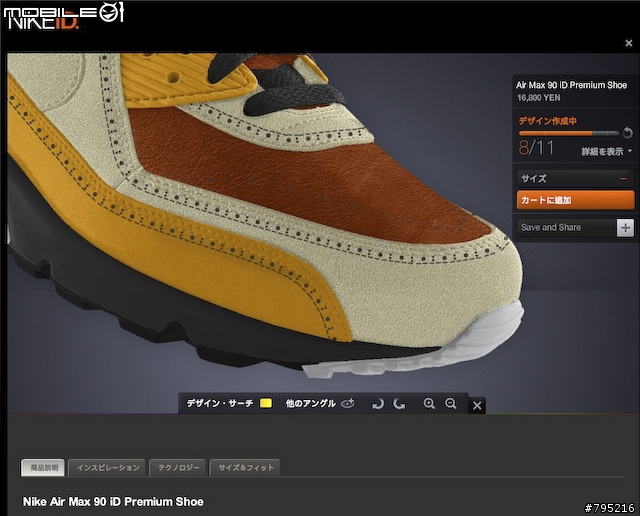Choose 他のアングル other angles
This screenshot has height=516, width=640.
pyautogui.click(x=320, y=403)
